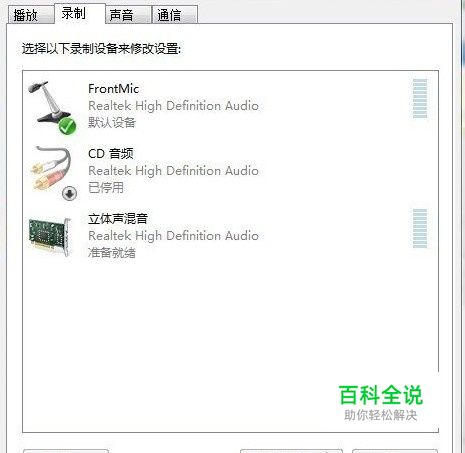Open the 声音 tab

(x=128, y=15)
